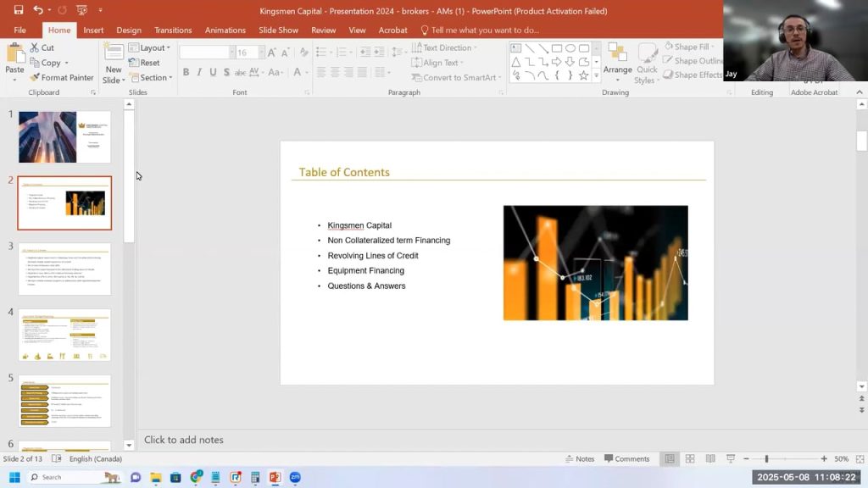The image size is (868, 488).
Task: Click Increase Font Size icon
Action: click(271, 53)
